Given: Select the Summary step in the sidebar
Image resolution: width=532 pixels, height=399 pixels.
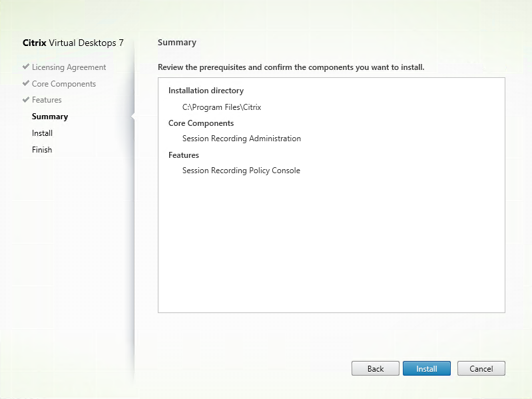Looking at the screenshot, I should coord(50,117).
